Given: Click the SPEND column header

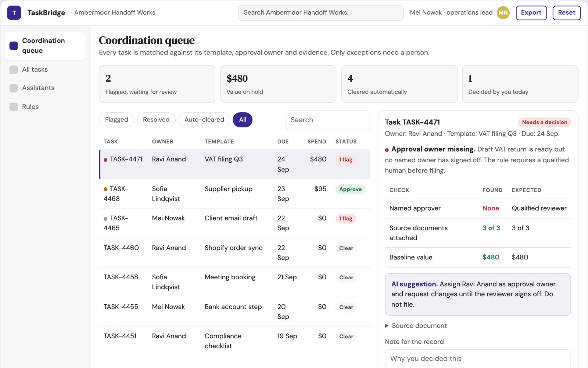Looking at the screenshot, I should [317, 142].
